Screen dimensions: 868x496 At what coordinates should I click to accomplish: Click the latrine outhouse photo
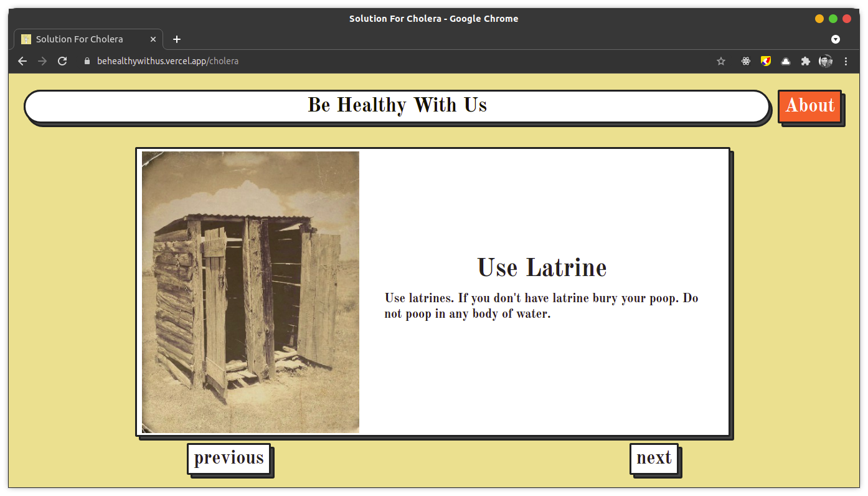[x=250, y=292]
